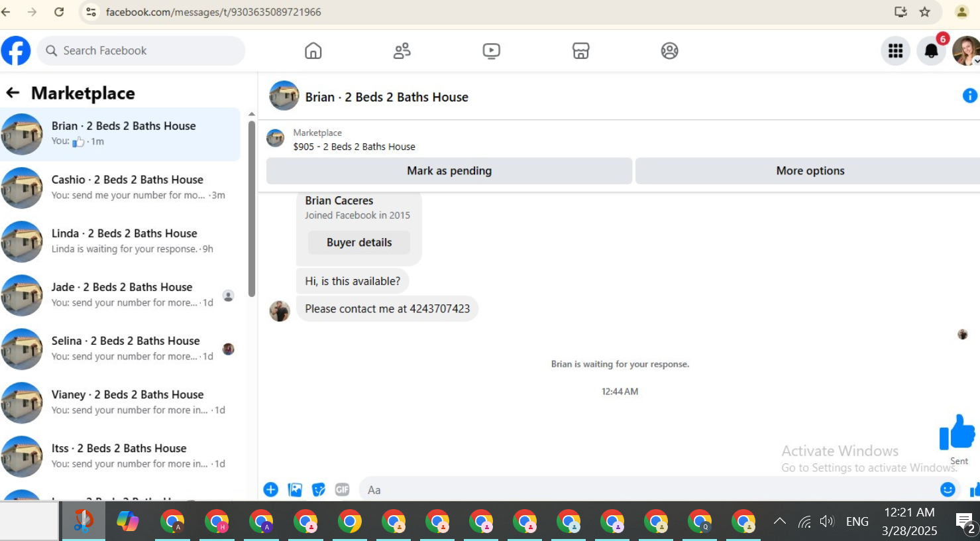
Task: Click the conversation header avatar
Action: click(x=284, y=96)
